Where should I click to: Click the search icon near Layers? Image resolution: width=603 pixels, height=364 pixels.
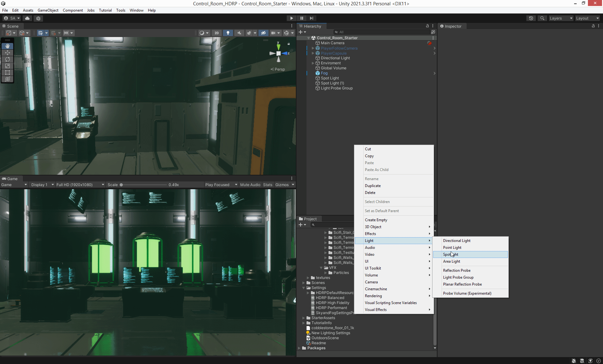tap(542, 18)
